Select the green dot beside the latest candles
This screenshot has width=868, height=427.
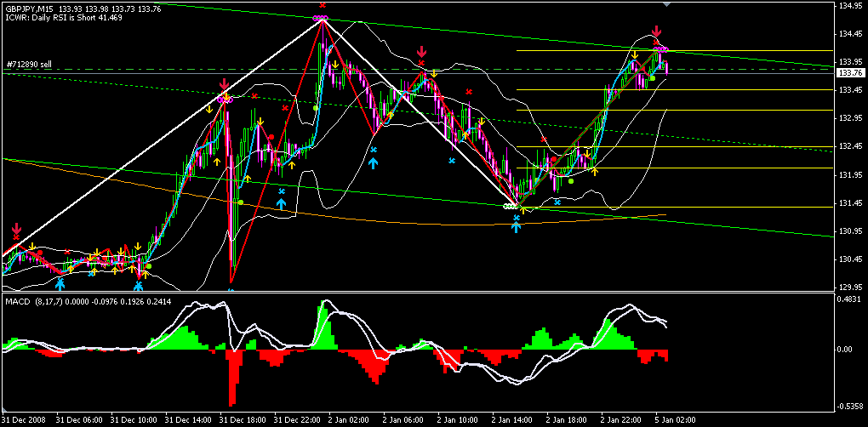pyautogui.click(x=653, y=78)
